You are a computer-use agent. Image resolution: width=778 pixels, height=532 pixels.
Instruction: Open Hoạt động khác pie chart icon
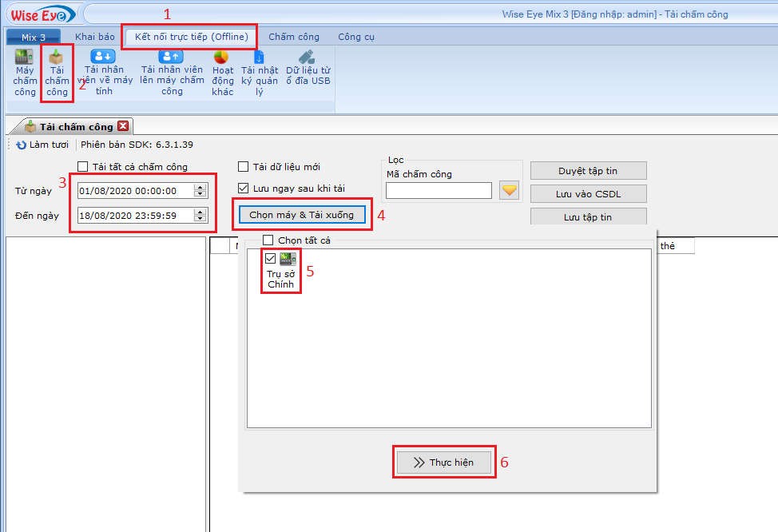click(x=221, y=58)
